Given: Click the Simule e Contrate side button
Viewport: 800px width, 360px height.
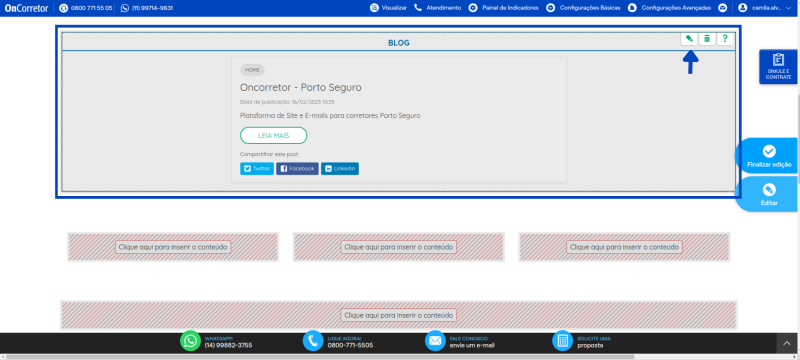Looking at the screenshot, I should click(778, 67).
